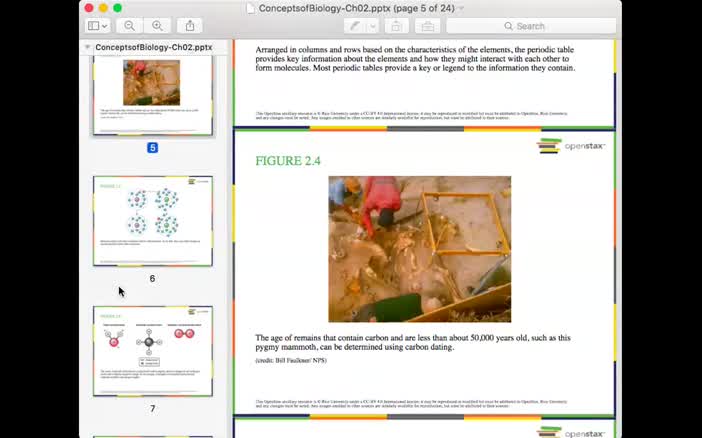Expand the highlight color dropdown arrow
The height and width of the screenshot is (438, 702).
tap(372, 26)
